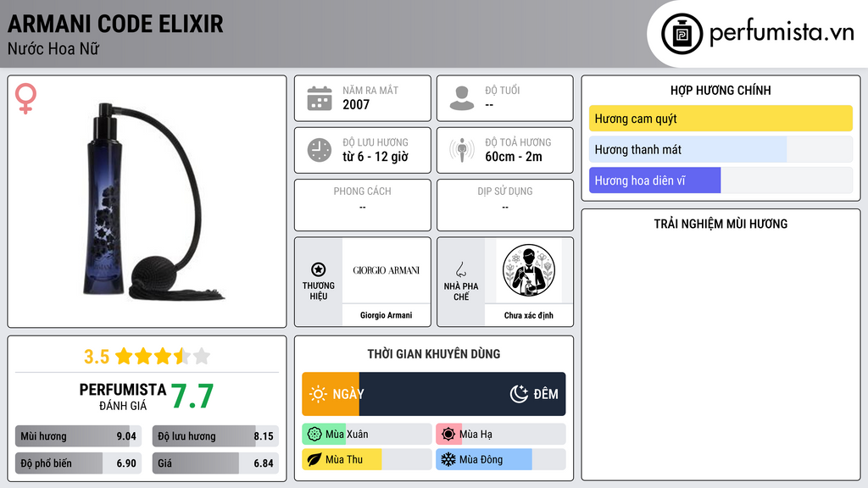Click the calendar icon beside Năm ra mắt

point(320,98)
